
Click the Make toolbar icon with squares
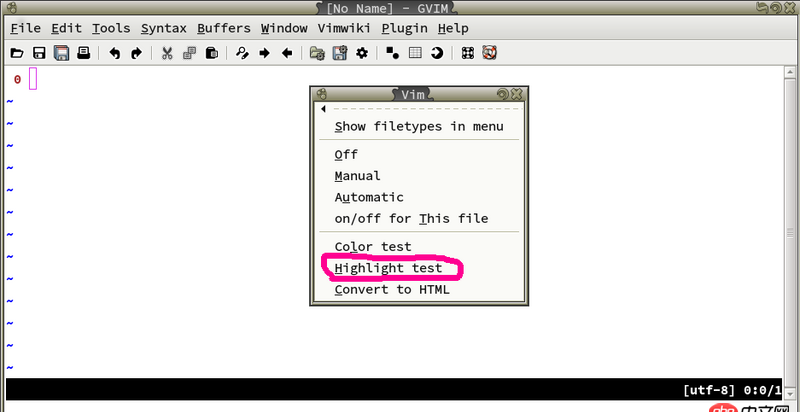392,53
